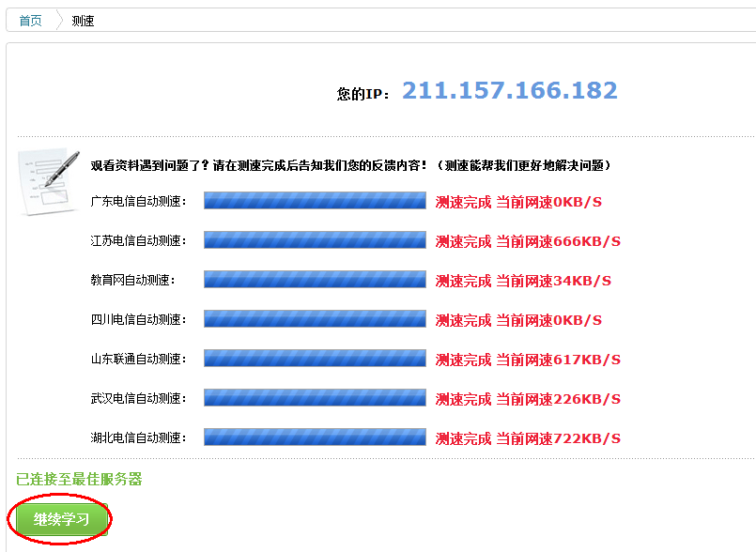Select the 测速 breadcrumb item
Screen dimensions: 756x552
(83, 21)
